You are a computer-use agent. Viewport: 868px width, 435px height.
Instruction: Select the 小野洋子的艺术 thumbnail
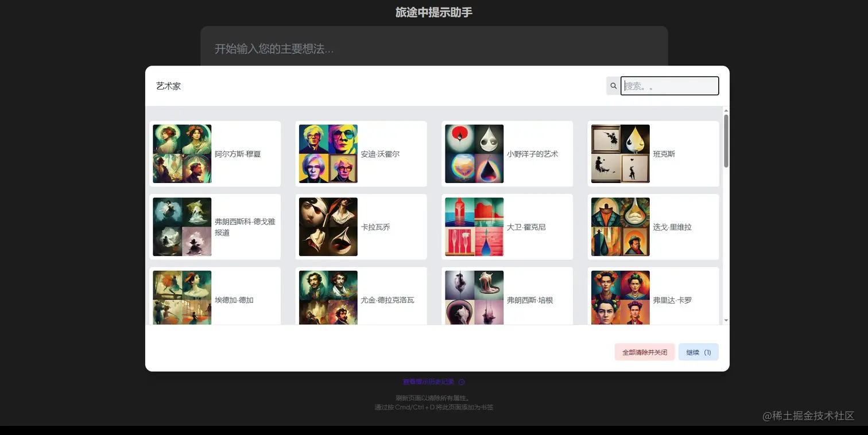coord(474,154)
